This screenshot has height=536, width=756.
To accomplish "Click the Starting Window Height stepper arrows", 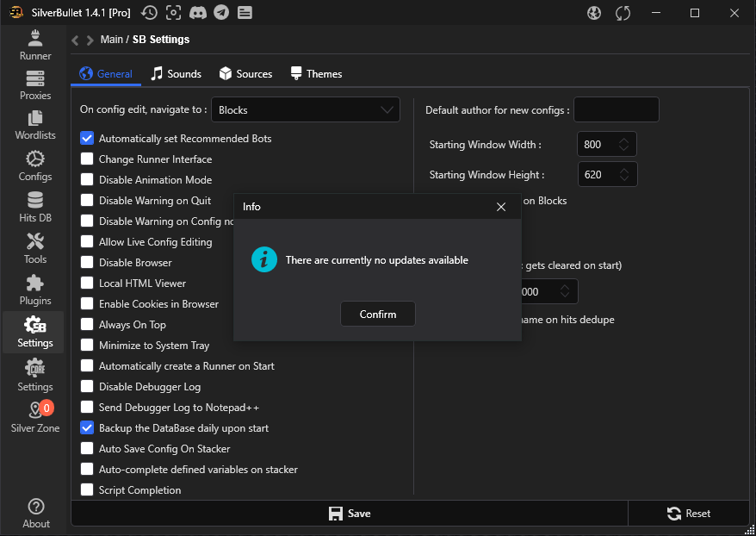I will click(x=624, y=174).
